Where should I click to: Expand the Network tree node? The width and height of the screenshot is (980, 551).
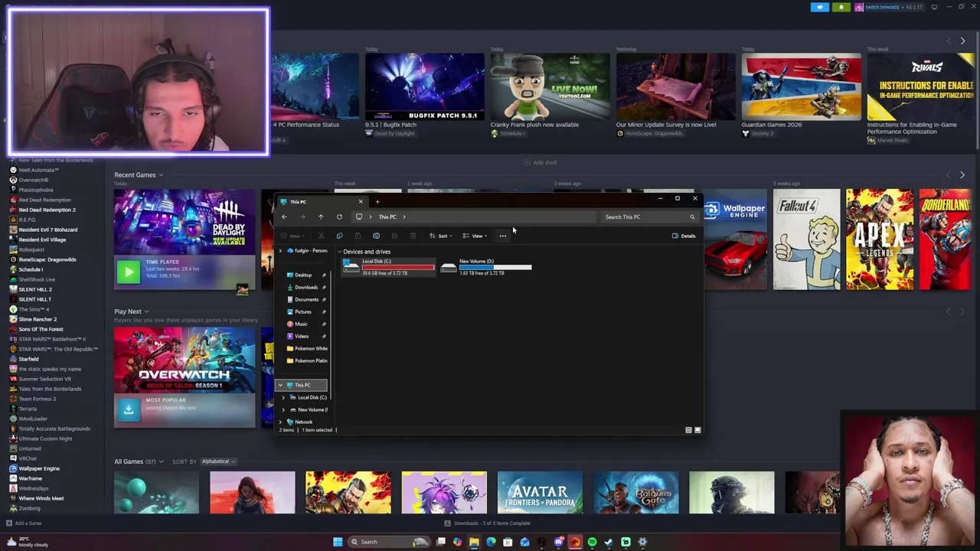coord(280,422)
